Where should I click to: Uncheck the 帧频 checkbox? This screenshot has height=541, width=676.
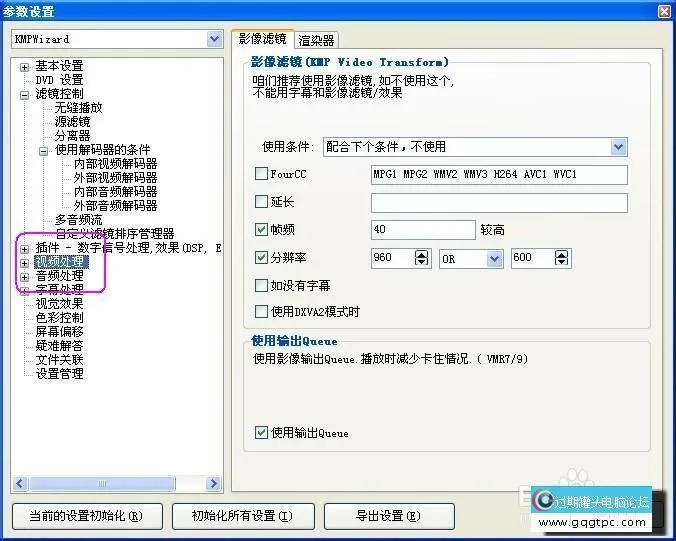pyautogui.click(x=261, y=229)
